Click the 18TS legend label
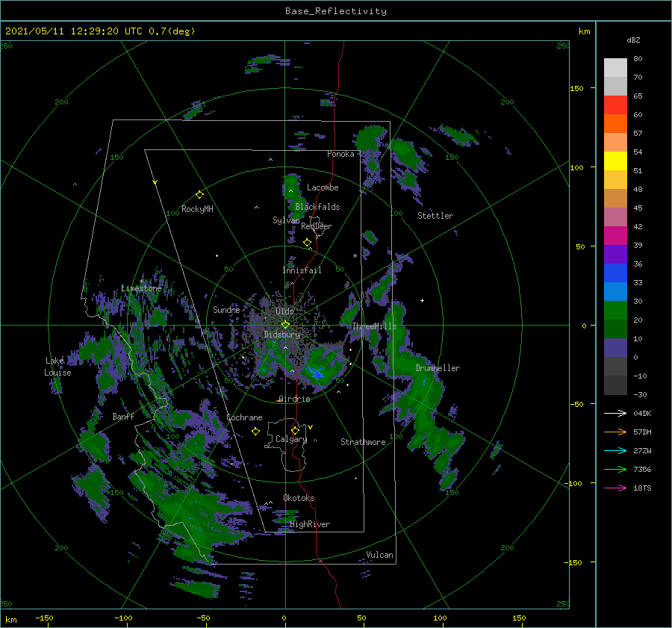 coord(642,488)
